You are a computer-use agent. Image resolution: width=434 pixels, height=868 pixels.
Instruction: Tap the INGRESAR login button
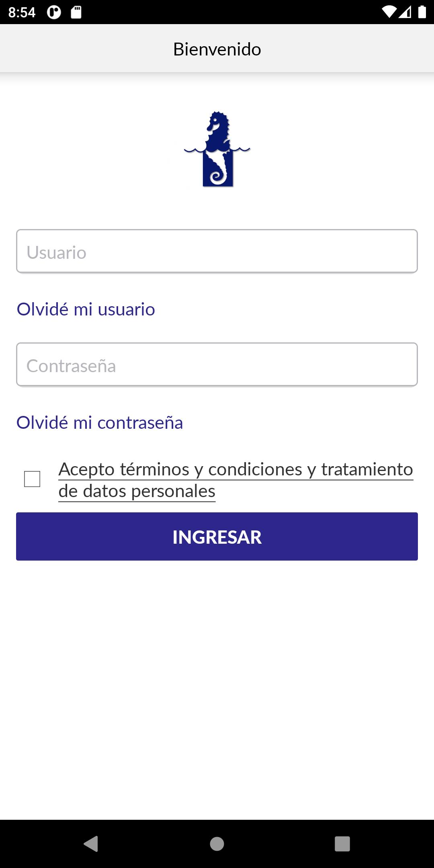click(217, 536)
